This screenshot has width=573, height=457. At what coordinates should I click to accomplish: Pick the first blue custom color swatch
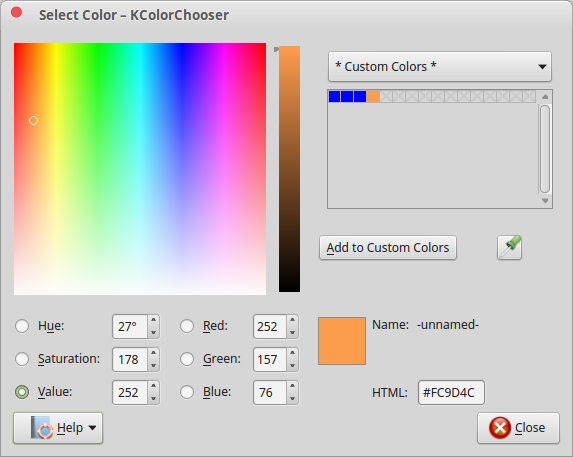click(x=334, y=96)
